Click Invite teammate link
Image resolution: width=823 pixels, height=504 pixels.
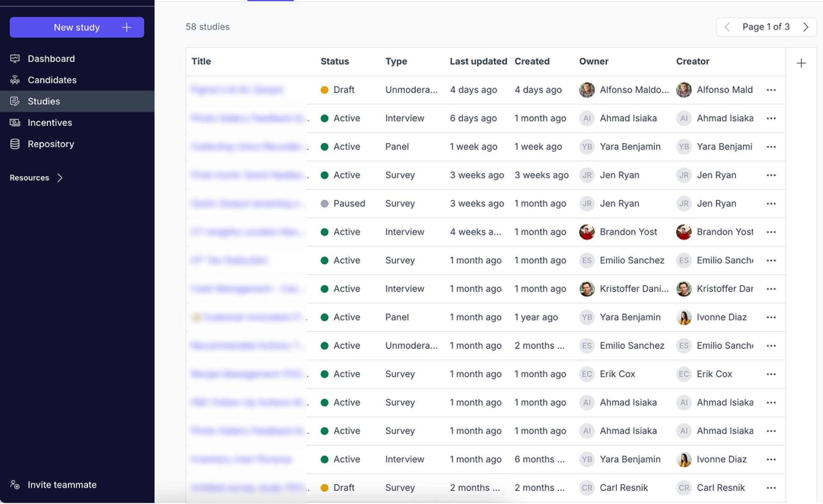coord(62,485)
